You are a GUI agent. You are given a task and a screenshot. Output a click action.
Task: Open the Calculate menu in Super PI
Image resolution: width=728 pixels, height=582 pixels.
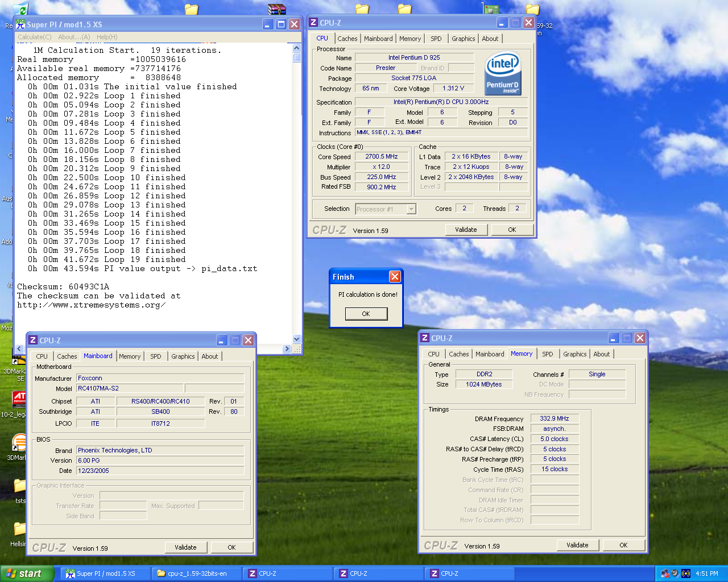[34, 37]
